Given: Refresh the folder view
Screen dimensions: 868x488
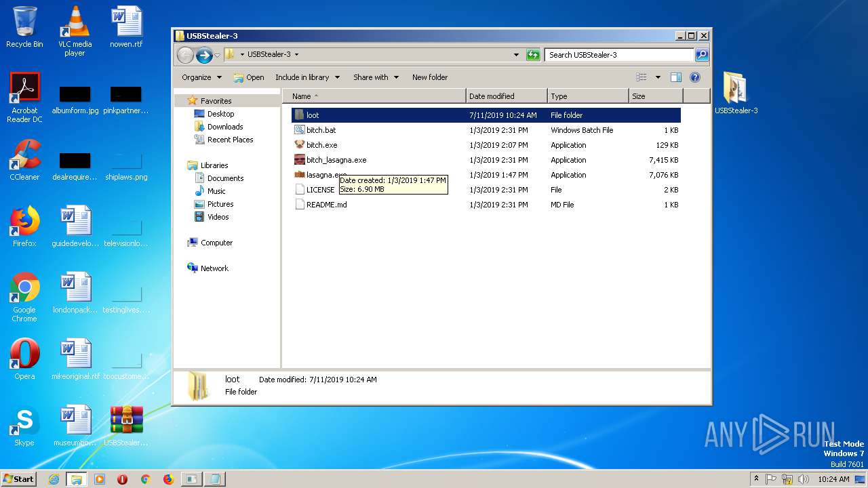Looking at the screenshot, I should point(533,55).
